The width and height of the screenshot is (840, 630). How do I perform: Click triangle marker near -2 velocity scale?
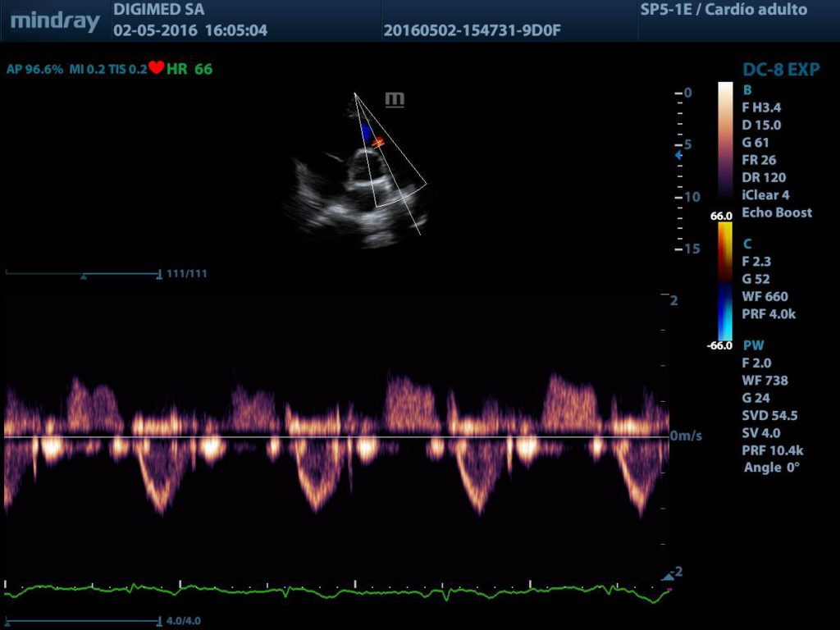click(x=667, y=577)
